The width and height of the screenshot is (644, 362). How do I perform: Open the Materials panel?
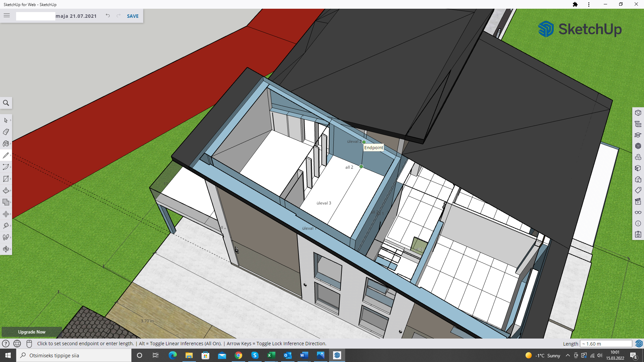click(638, 168)
